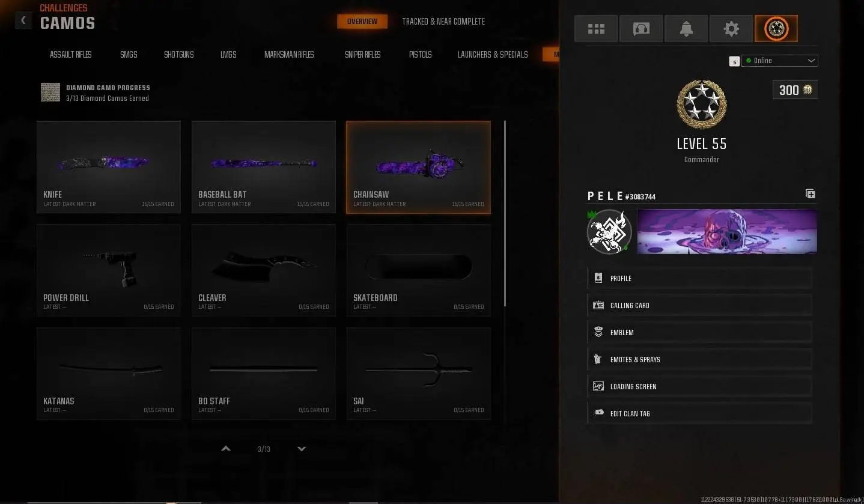
Task: Open the social headset icon
Action: coord(641,29)
